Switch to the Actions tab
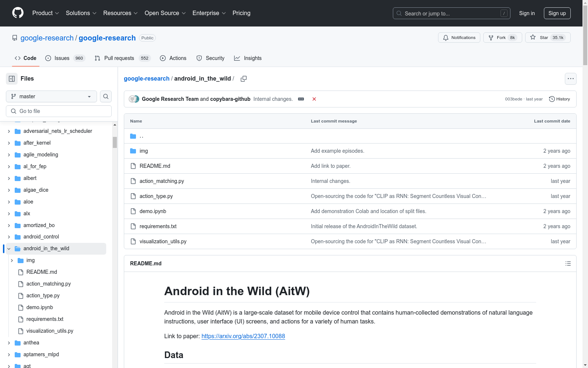This screenshot has width=588, height=368. [x=173, y=58]
